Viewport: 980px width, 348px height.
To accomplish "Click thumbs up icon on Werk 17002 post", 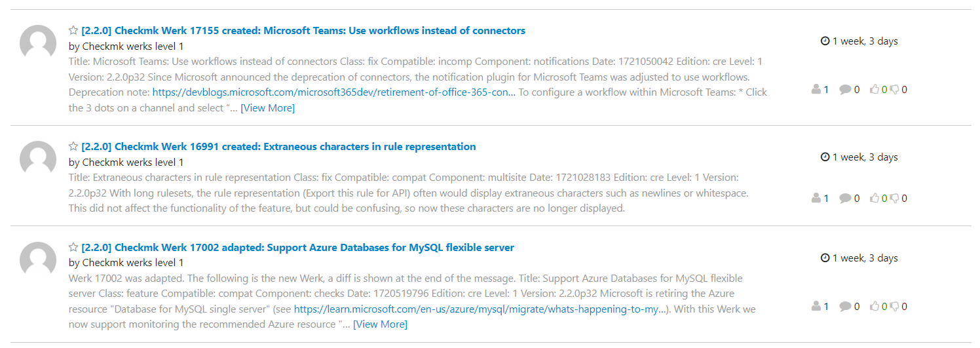I will 874,305.
